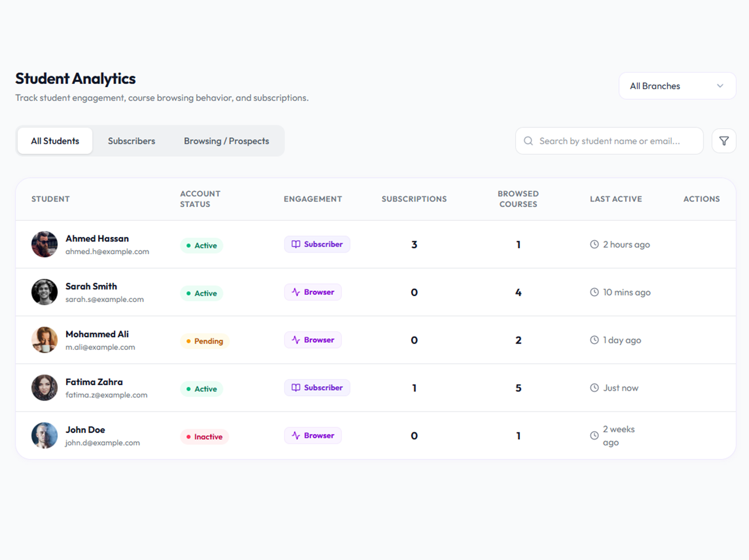This screenshot has height=560, width=749.
Task: Open the All Branches dropdown
Action: click(x=677, y=86)
